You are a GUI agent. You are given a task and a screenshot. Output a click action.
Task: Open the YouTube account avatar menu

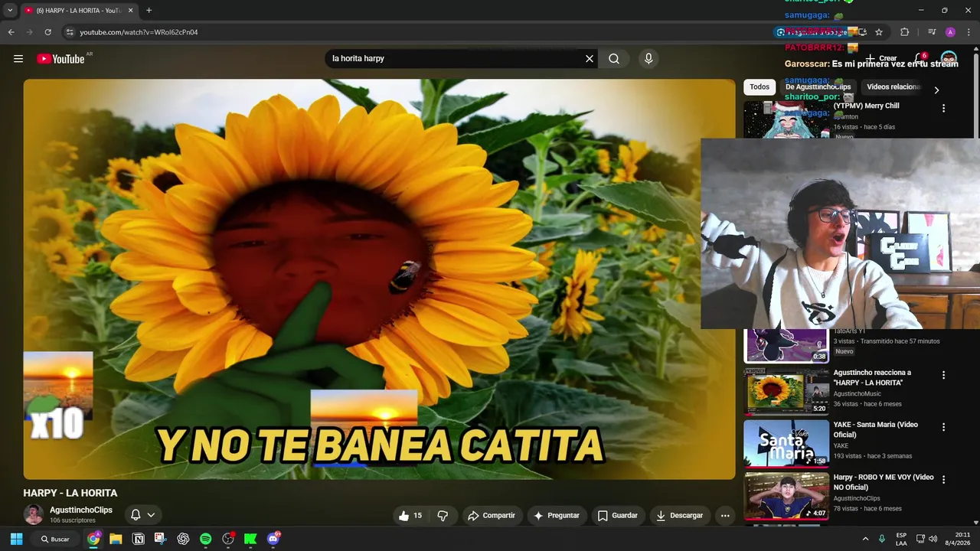949,59
